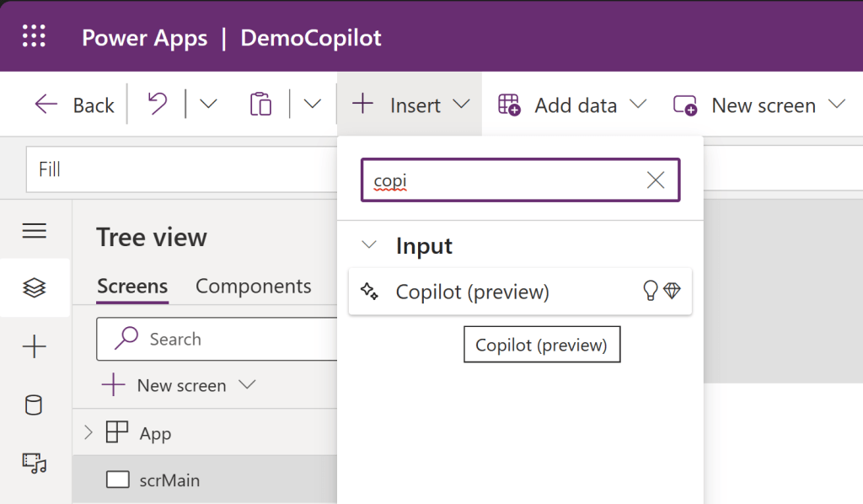Select the Screens tab

[132, 287]
